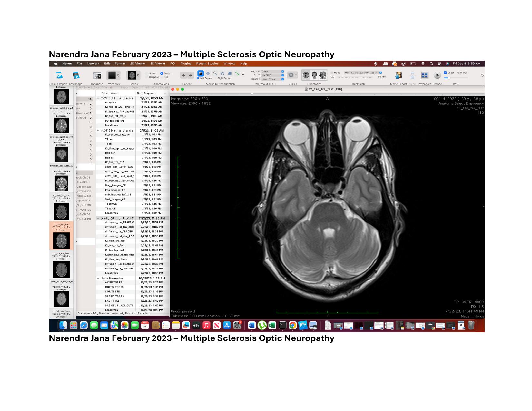Open the Cloud Report tool
532x411 pixels.
pyautogui.click(x=59, y=75)
